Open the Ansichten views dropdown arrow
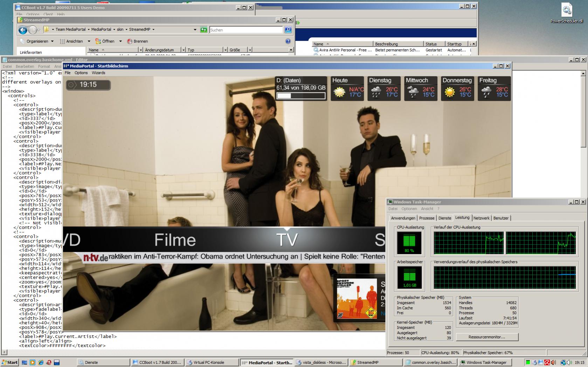Viewport: 588px width, 367px height. 89,41
